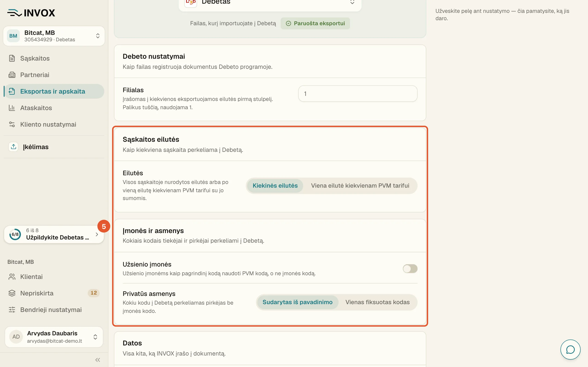Select Vienas fiksuotas kodas option
Screen dimensions: 588x367
[377, 302]
